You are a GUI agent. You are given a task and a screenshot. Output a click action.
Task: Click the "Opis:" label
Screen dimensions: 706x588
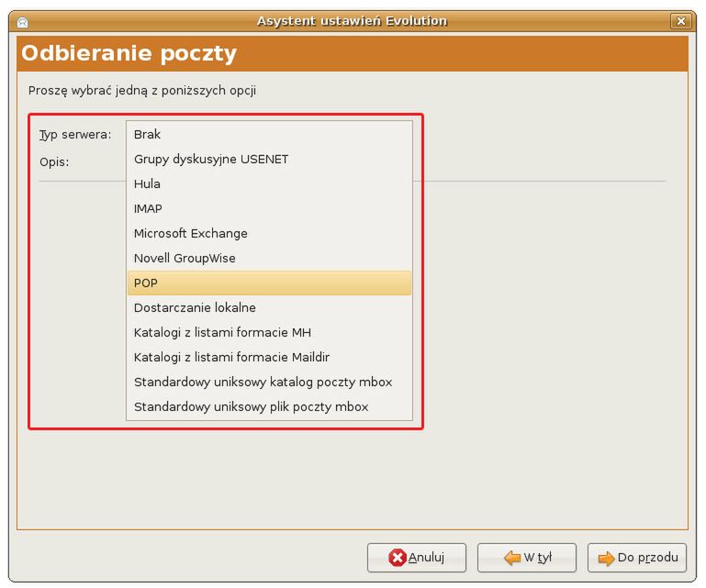(54, 162)
